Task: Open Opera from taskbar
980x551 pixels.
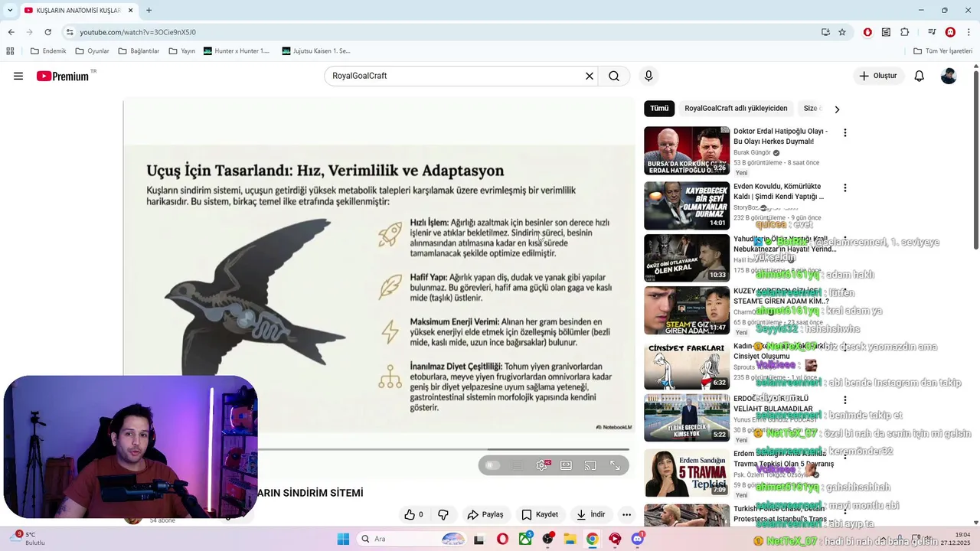Action: pos(502,539)
